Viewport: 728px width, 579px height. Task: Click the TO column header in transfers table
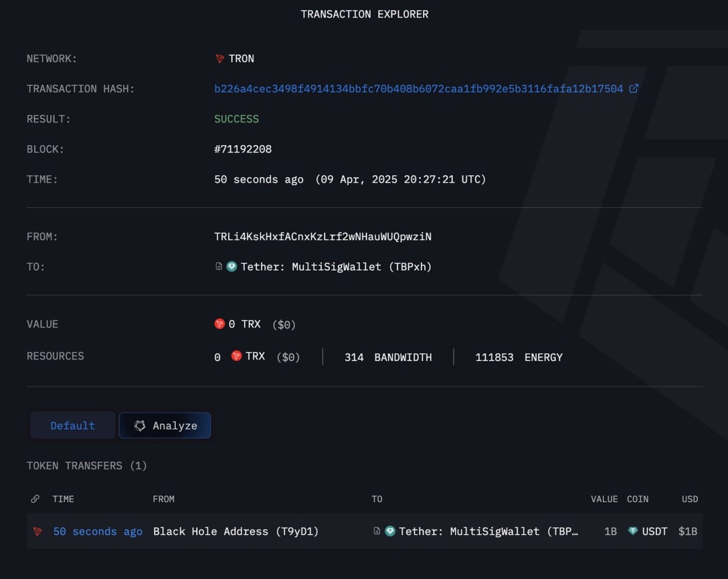tap(377, 499)
